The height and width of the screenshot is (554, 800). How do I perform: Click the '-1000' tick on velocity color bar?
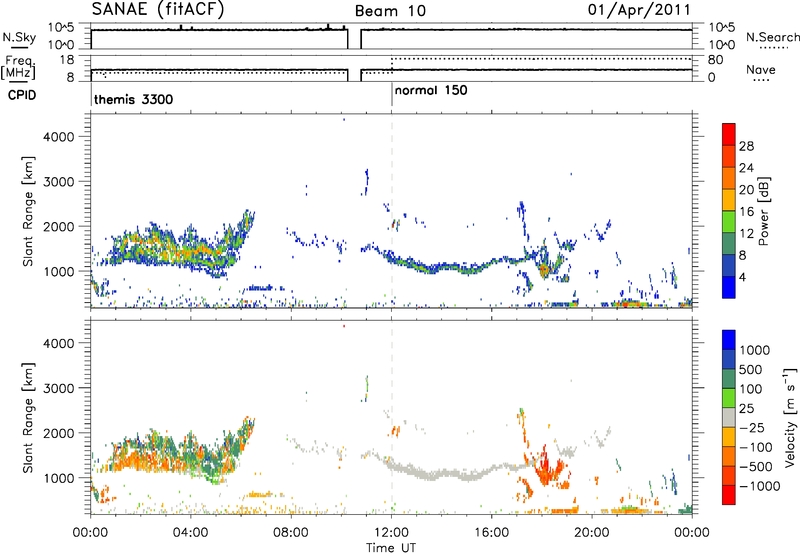759,486
